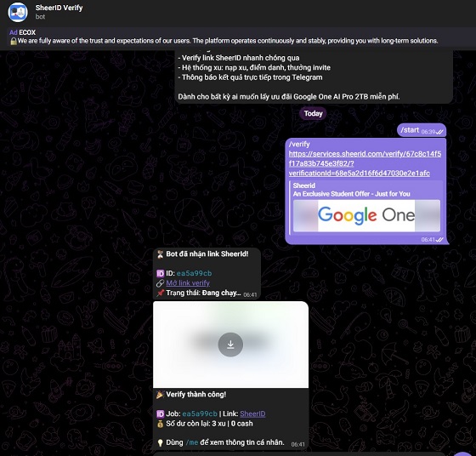This screenshot has height=456, width=476.
Task: Download the blurred image attachment
Action: click(x=230, y=345)
